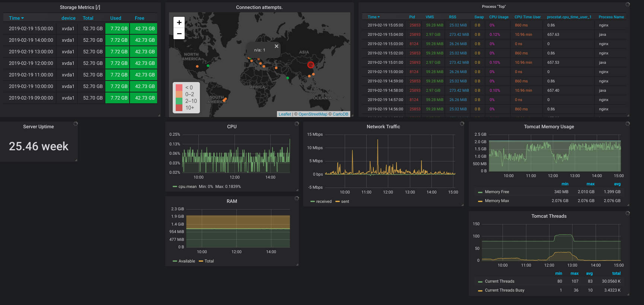Viewport: 644px width, 305px height.
Task: Click the loading spinner on Tomcat Memory Usage panel
Action: 628,123
